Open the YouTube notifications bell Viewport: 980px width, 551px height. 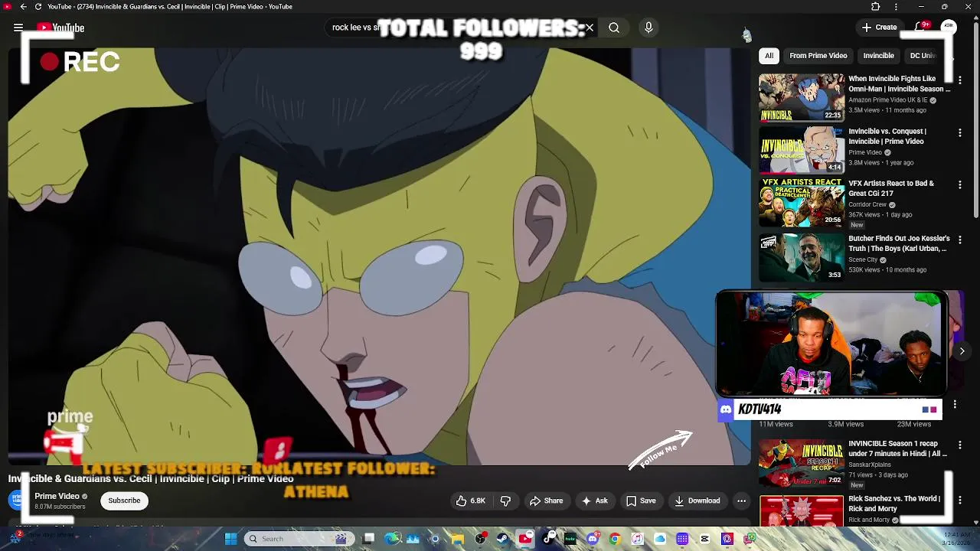point(922,28)
